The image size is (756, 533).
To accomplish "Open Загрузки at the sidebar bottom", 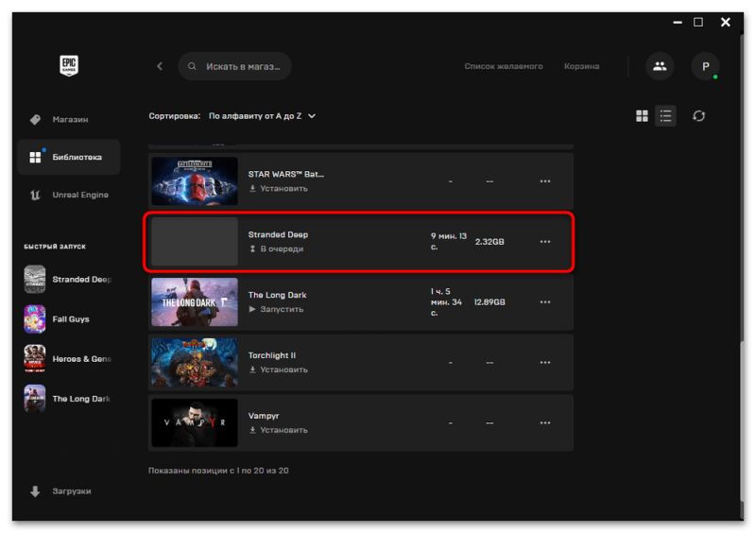I will [x=68, y=491].
